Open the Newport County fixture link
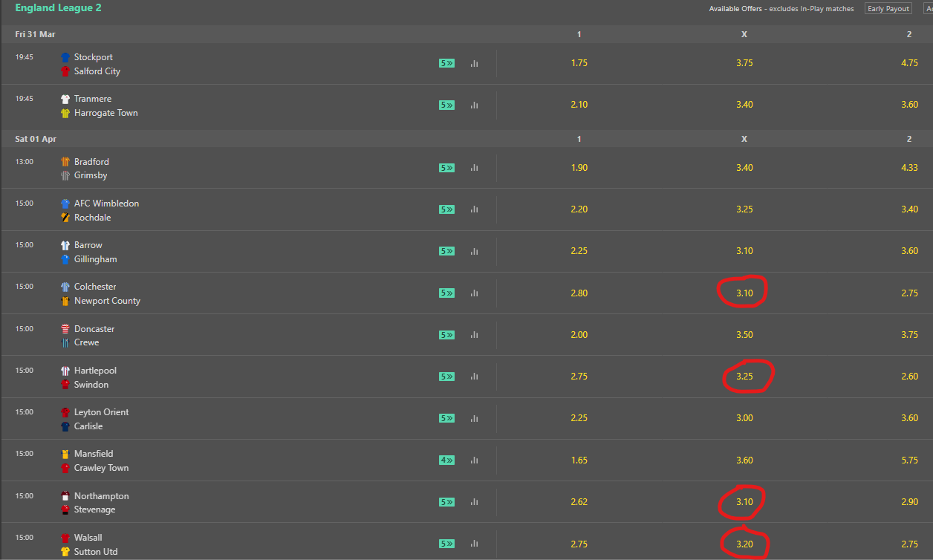This screenshot has height=560, width=933. click(107, 301)
